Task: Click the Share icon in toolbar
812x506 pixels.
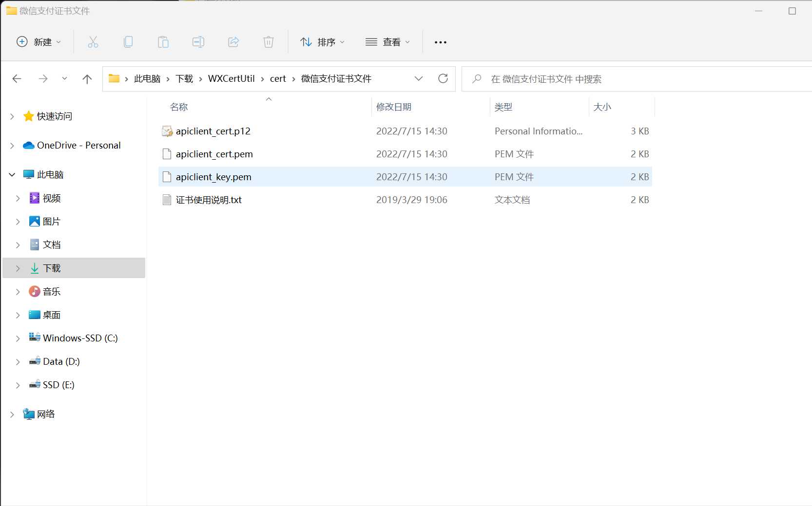Action: pos(233,42)
